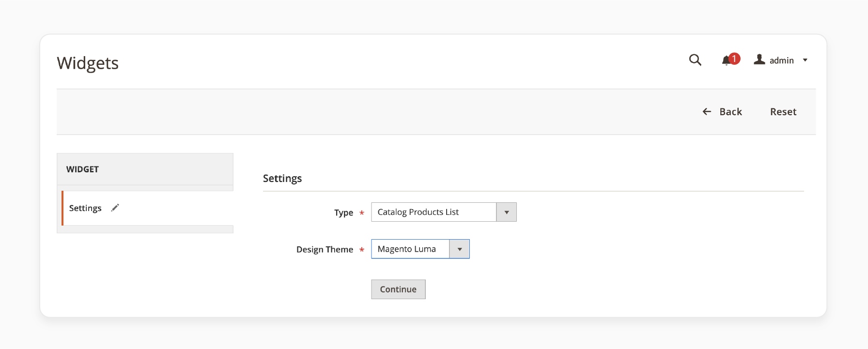Click the Continue button
The height and width of the screenshot is (349, 868).
coord(398,289)
